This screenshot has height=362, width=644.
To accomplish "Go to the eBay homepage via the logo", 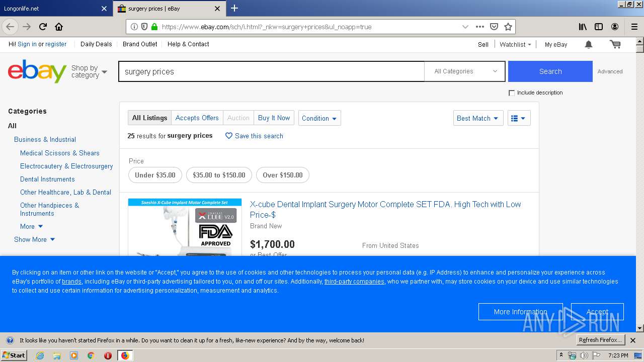I will tap(37, 71).
